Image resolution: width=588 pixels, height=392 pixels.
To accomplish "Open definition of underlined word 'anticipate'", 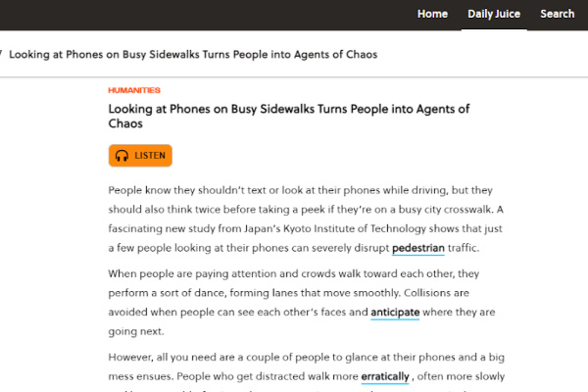I will 395,313.
